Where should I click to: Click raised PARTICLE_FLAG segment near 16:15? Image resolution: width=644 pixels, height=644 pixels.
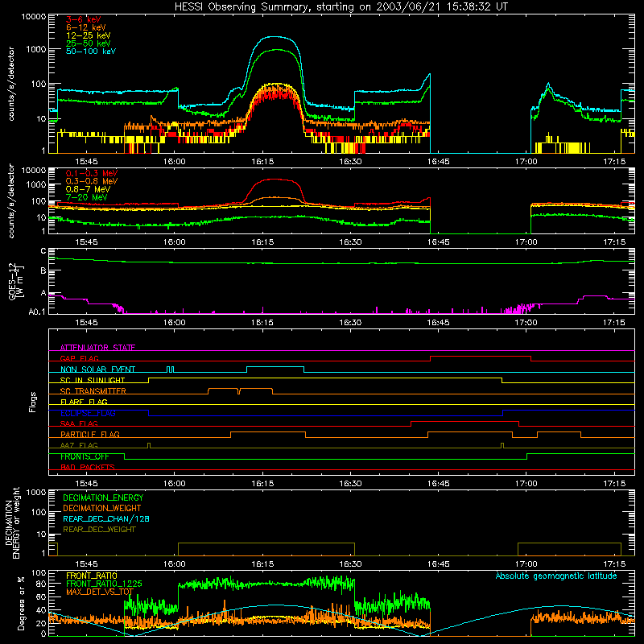pyautogui.click(x=268, y=432)
